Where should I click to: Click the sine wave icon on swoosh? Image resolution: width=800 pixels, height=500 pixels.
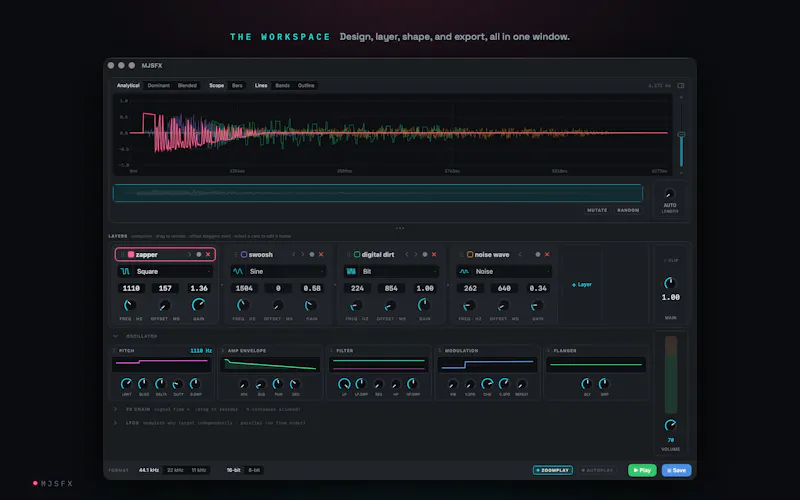click(238, 271)
